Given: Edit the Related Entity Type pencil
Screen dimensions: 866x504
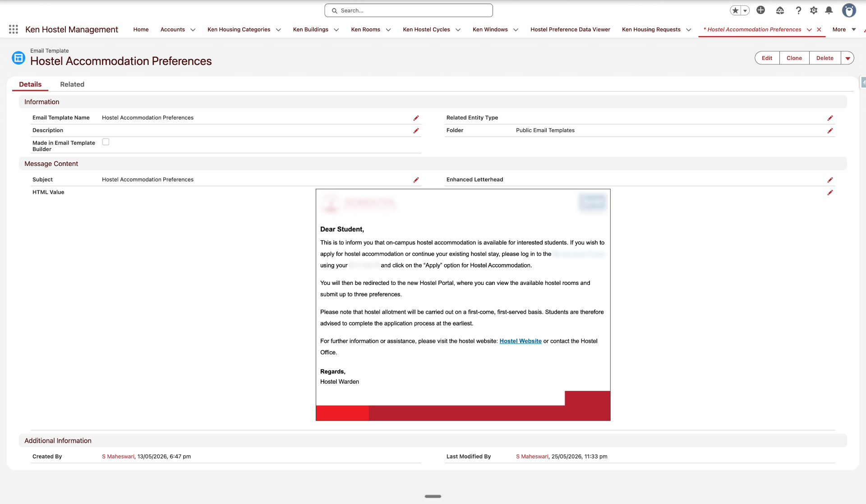Looking at the screenshot, I should pos(830,118).
